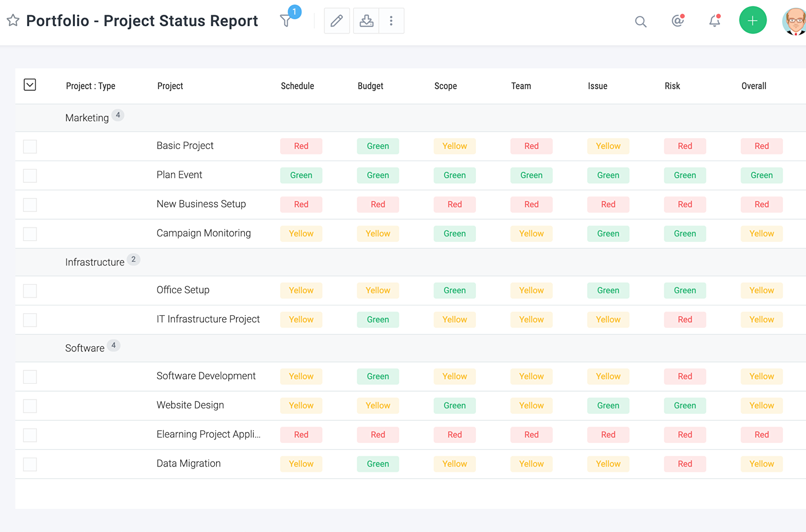Open the more options (three-dot) menu
Image resolution: width=806 pixels, height=532 pixels.
392,21
